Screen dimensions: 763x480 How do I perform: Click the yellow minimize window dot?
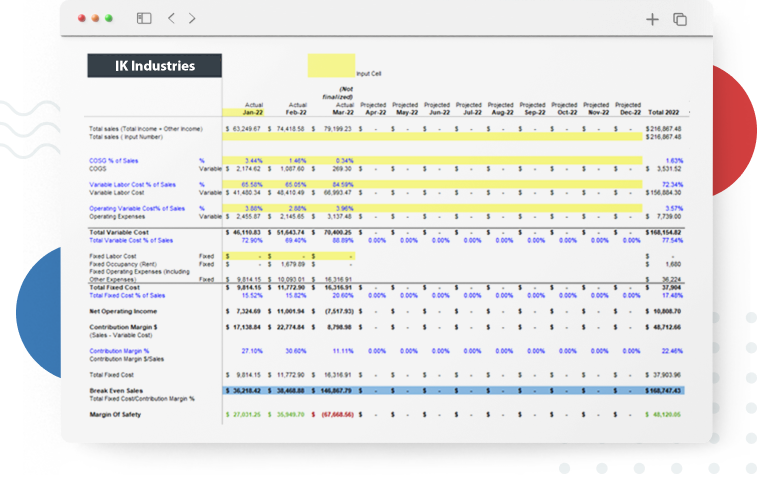click(x=95, y=18)
